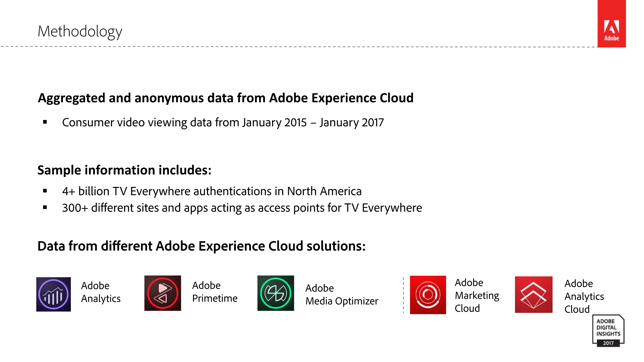
Task: Click the 'Aggregated and anonymous data' heading
Action: [x=225, y=98]
